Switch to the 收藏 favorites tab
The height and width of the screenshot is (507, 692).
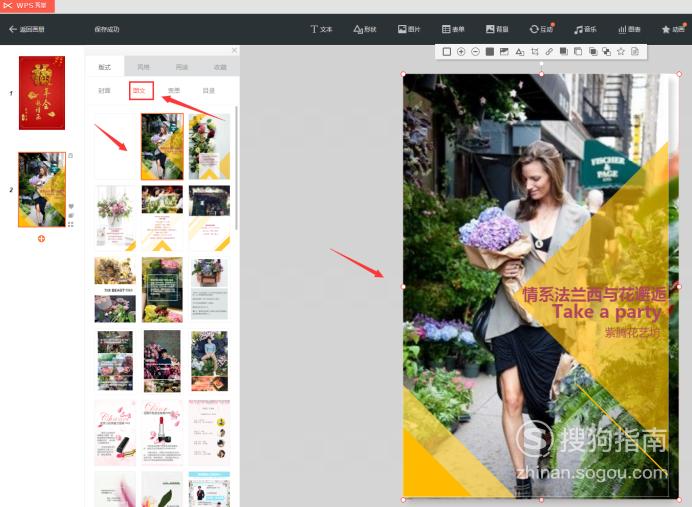220,67
